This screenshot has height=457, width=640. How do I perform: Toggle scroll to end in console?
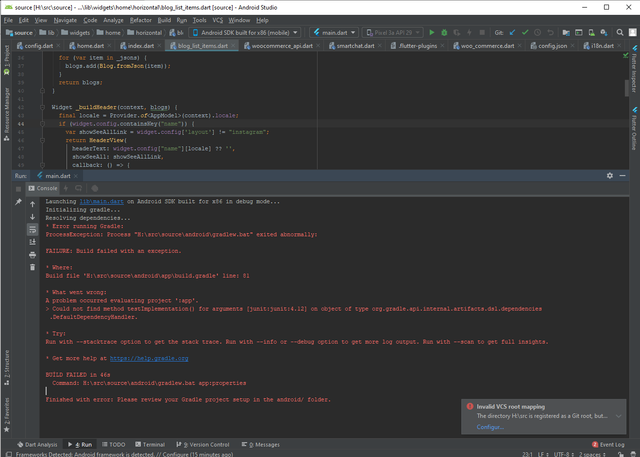pos(33,242)
